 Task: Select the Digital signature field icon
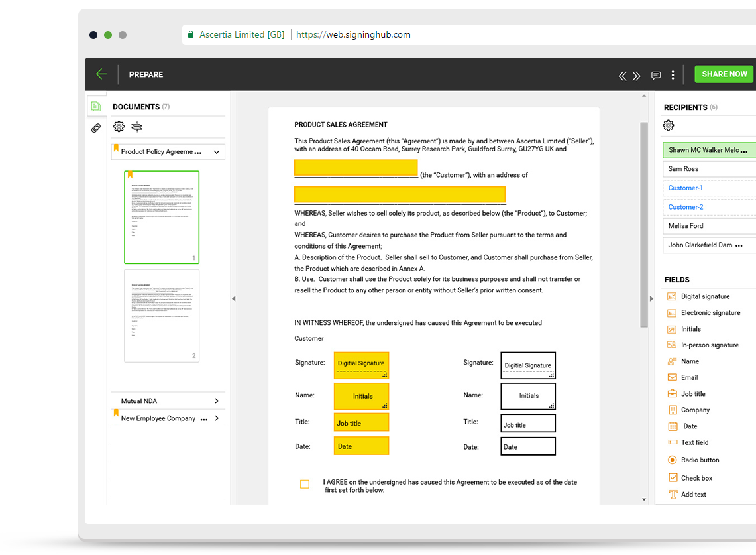tap(673, 296)
